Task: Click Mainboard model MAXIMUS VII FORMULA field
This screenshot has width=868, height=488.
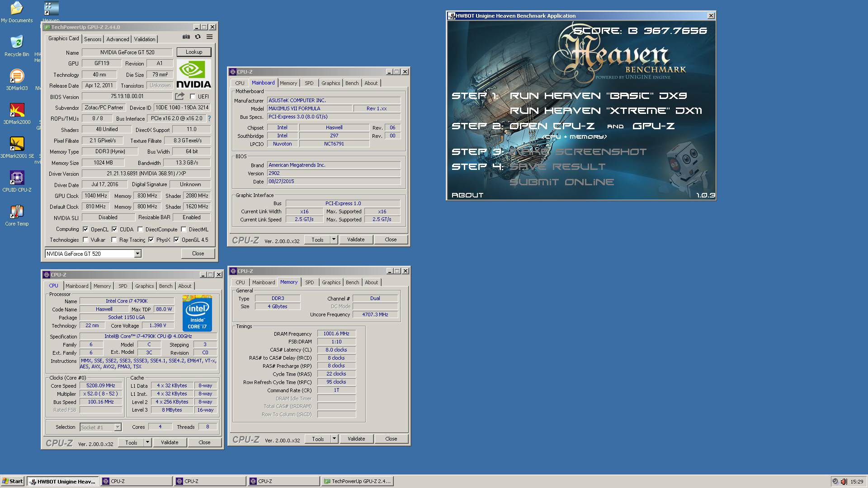Action: pos(310,108)
